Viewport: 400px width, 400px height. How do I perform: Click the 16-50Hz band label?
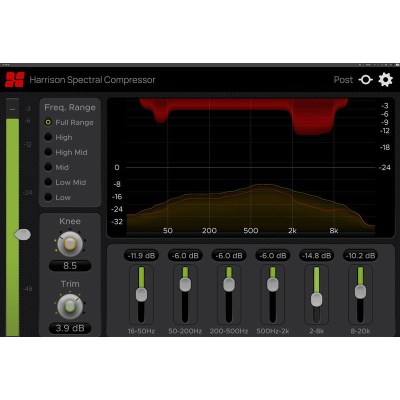[x=141, y=331]
